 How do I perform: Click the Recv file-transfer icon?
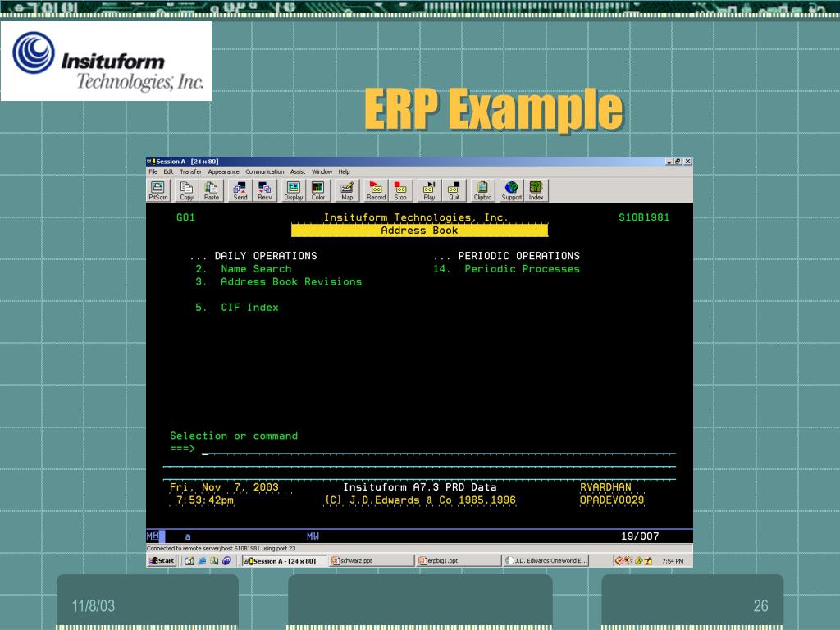[265, 190]
